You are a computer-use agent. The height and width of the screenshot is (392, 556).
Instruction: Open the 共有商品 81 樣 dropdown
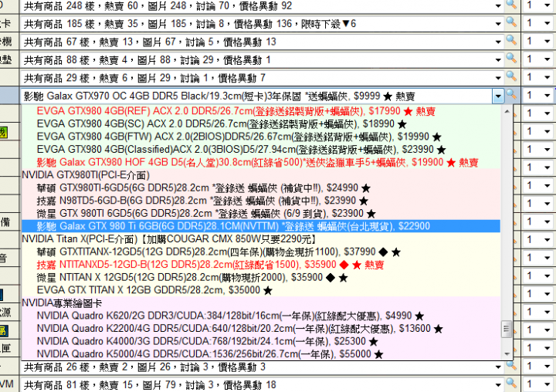pyautogui.click(x=498, y=385)
